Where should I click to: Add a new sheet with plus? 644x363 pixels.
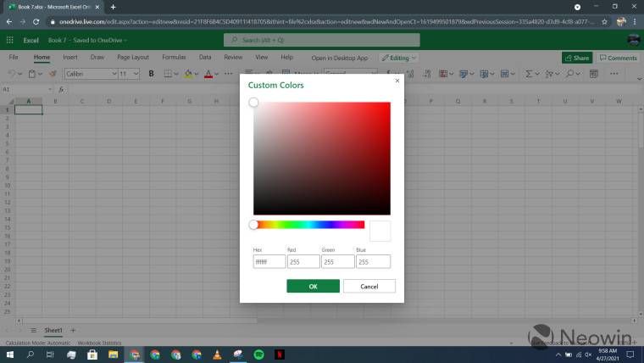pos(73,330)
